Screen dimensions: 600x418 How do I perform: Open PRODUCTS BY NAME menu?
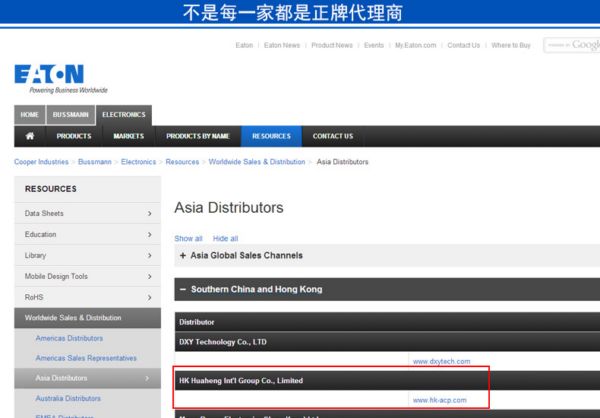point(198,136)
